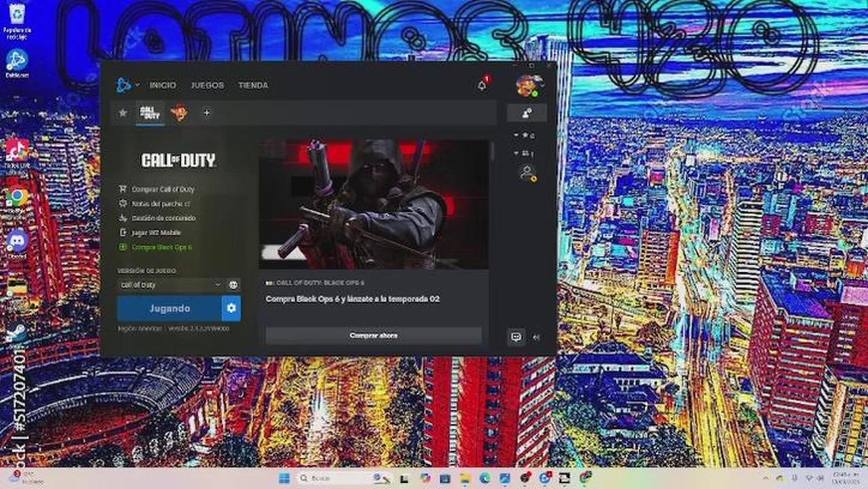Open the notifications bell

click(x=482, y=86)
